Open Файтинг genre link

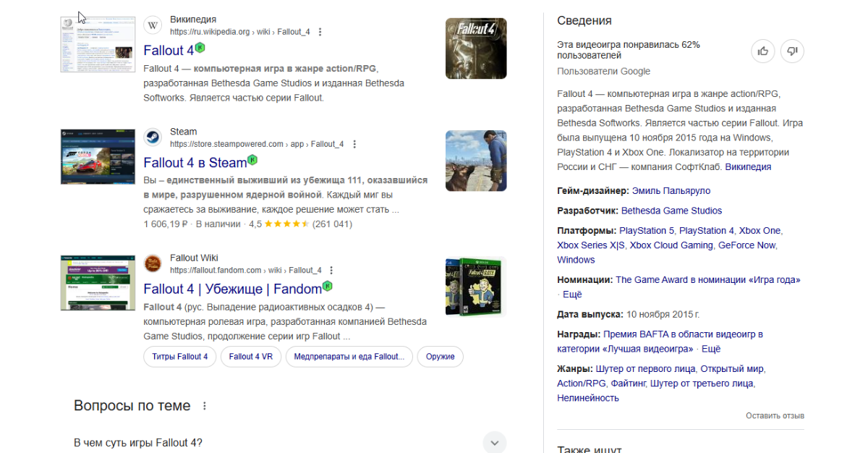click(628, 384)
